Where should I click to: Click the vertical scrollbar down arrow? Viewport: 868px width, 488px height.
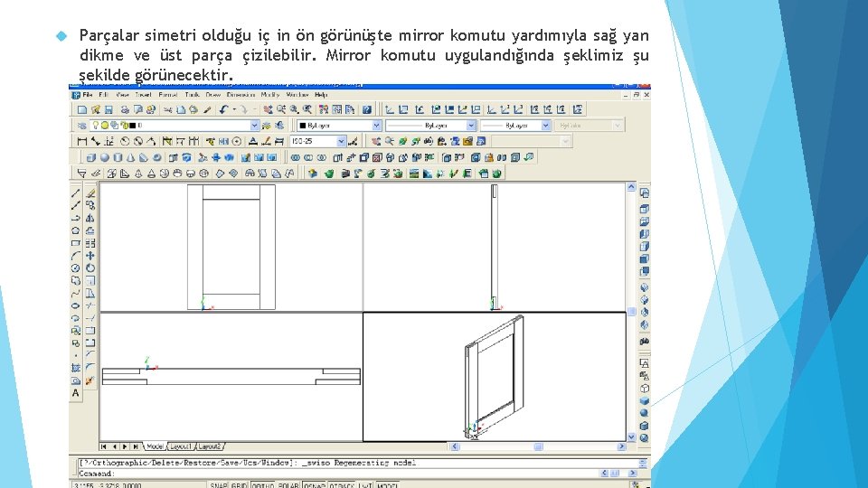(x=632, y=437)
